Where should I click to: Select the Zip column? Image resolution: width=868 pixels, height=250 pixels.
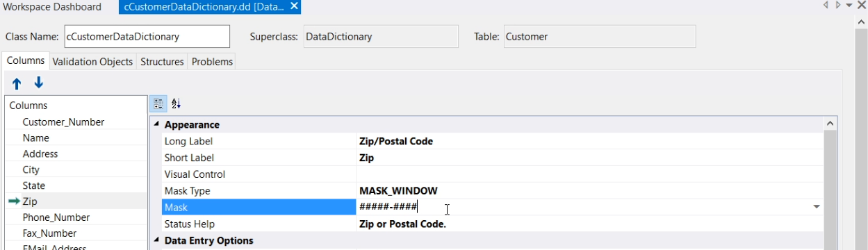pos(30,202)
